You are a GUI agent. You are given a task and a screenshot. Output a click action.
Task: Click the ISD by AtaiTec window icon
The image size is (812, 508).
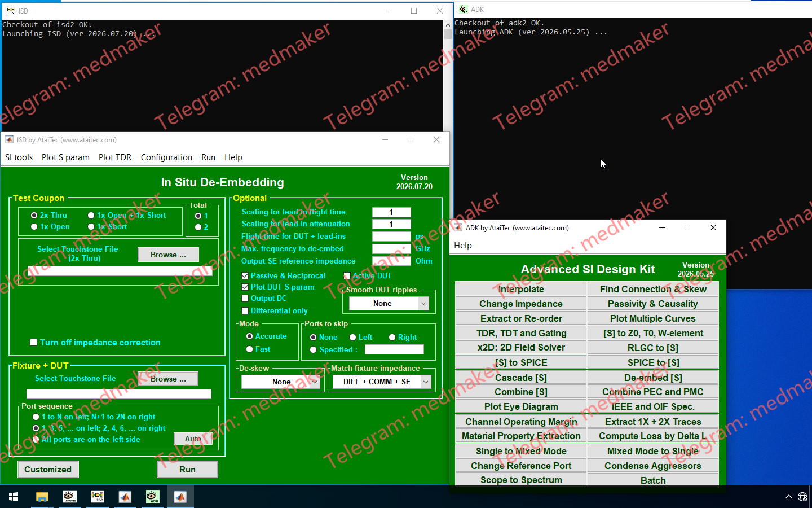coord(9,139)
